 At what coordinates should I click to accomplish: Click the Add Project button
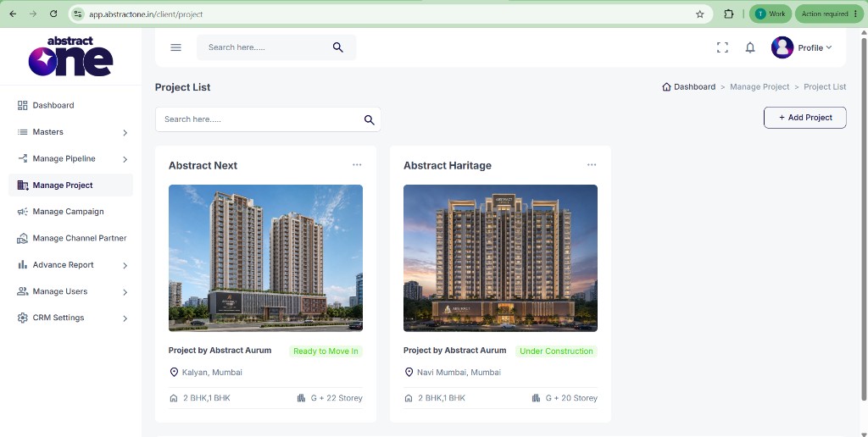pos(805,118)
